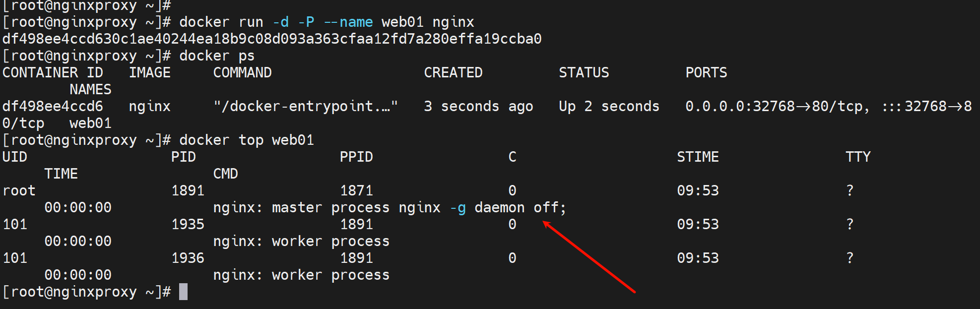Click the PID value 1936
The image size is (980, 309).
pyautogui.click(x=188, y=258)
